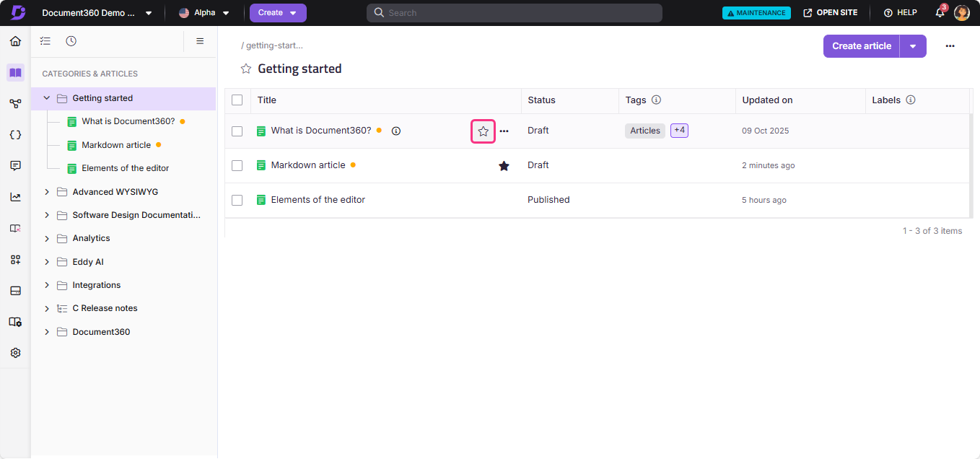This screenshot has width=980, height=459.
Task: Open the OPEN SITE link
Action: pos(831,13)
